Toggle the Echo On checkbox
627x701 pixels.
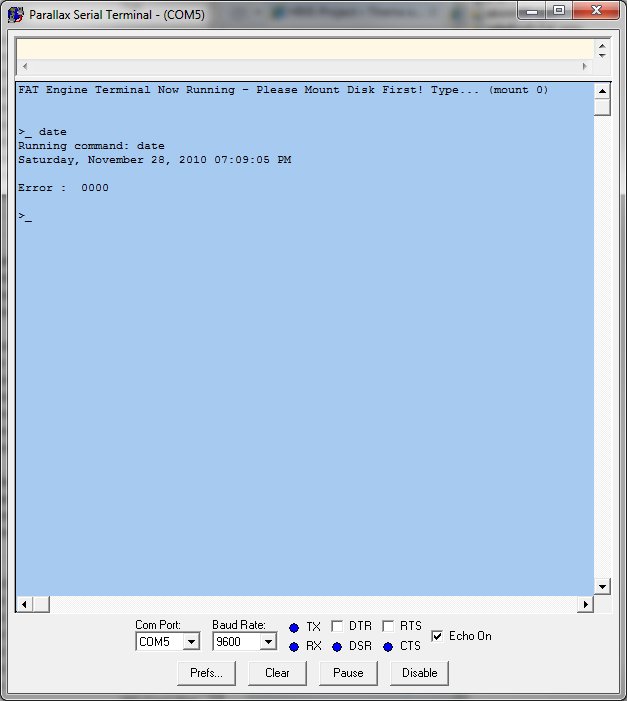tap(437, 636)
